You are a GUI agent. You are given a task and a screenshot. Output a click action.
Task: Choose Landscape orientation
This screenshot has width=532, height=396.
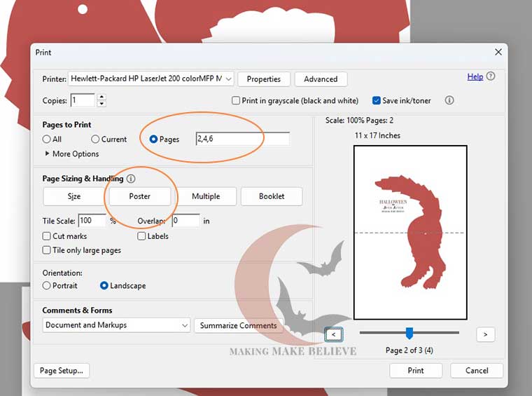pos(104,286)
